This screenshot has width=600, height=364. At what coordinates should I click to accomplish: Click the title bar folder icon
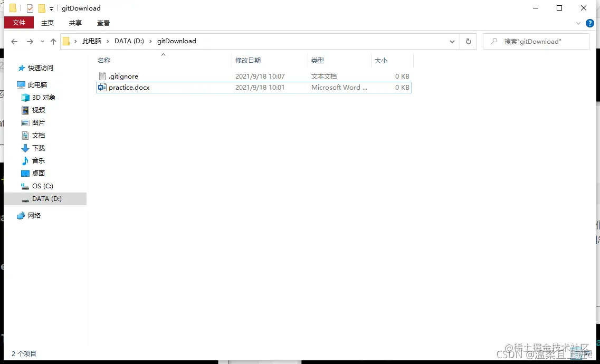13,8
